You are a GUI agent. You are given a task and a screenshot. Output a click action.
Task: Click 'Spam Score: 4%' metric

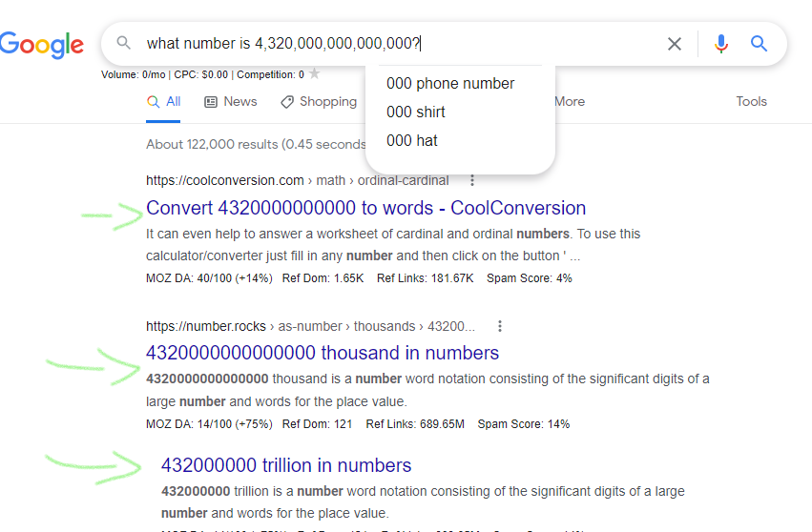point(530,278)
